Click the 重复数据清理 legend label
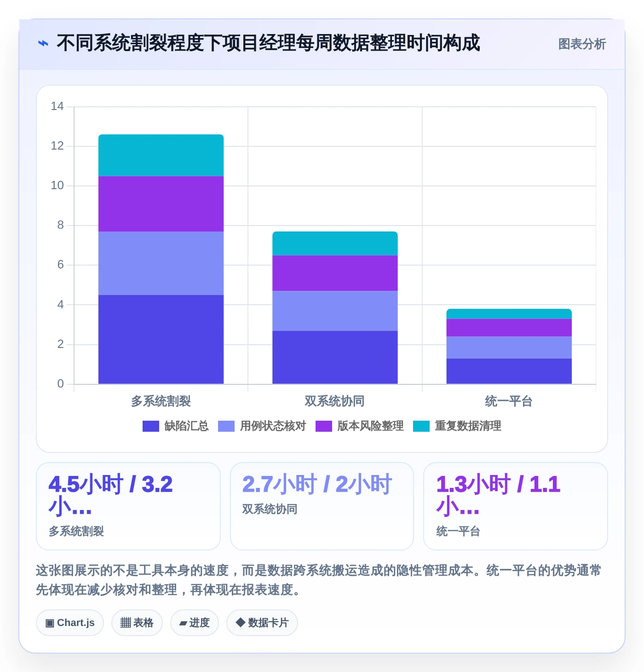 [468, 426]
